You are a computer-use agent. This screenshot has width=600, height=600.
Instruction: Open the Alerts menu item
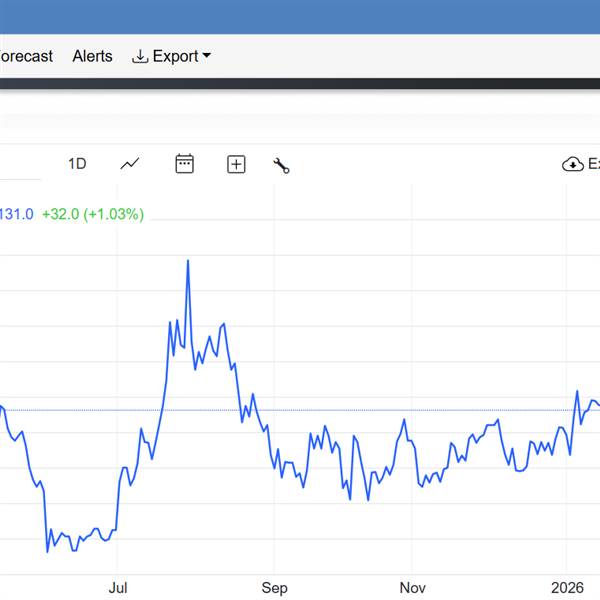[92, 56]
